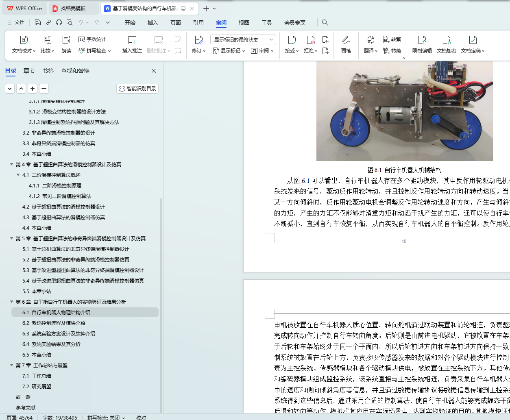Open the 显示标记 dropdown
Screen dimensions: 510x420
[x=229, y=51]
